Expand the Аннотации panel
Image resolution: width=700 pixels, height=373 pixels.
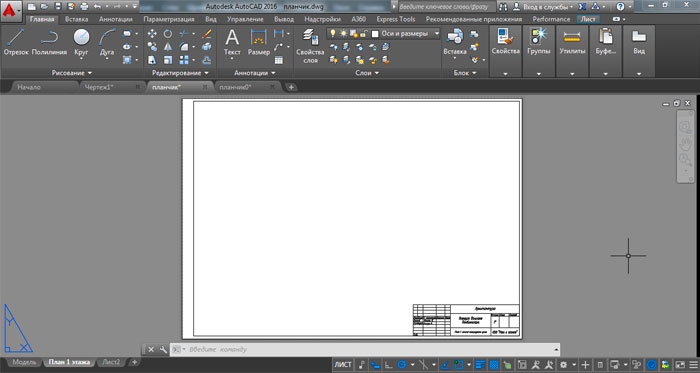[254, 73]
